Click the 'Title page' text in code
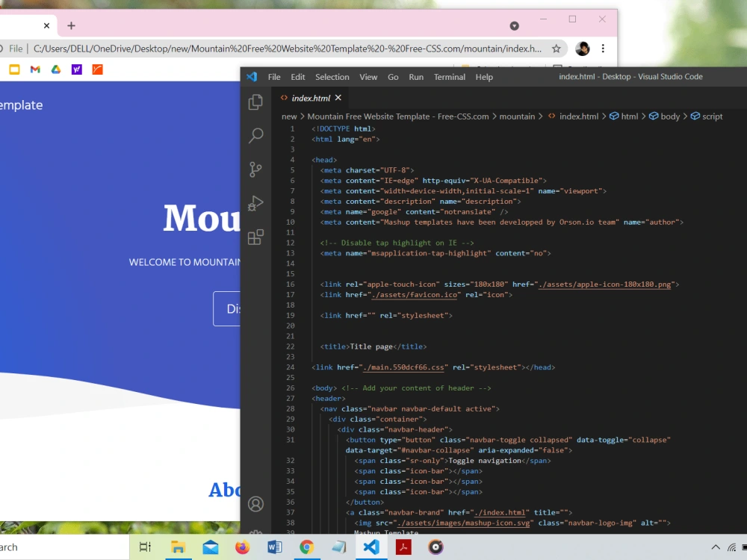 (x=371, y=346)
